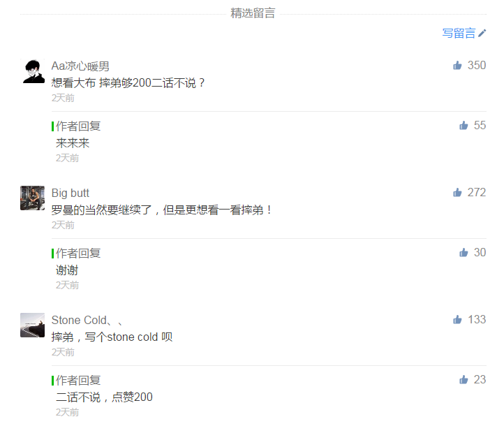The width and height of the screenshot is (504, 440).
Task: Click the 272 like count number
Action: (477, 192)
